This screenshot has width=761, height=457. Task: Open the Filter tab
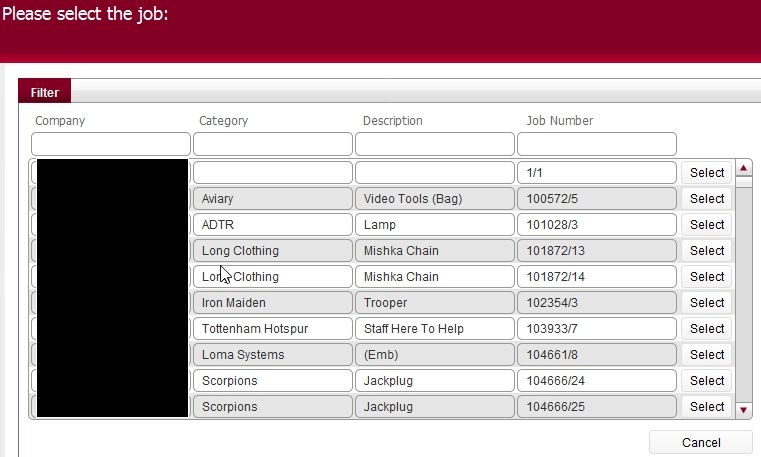pos(44,93)
